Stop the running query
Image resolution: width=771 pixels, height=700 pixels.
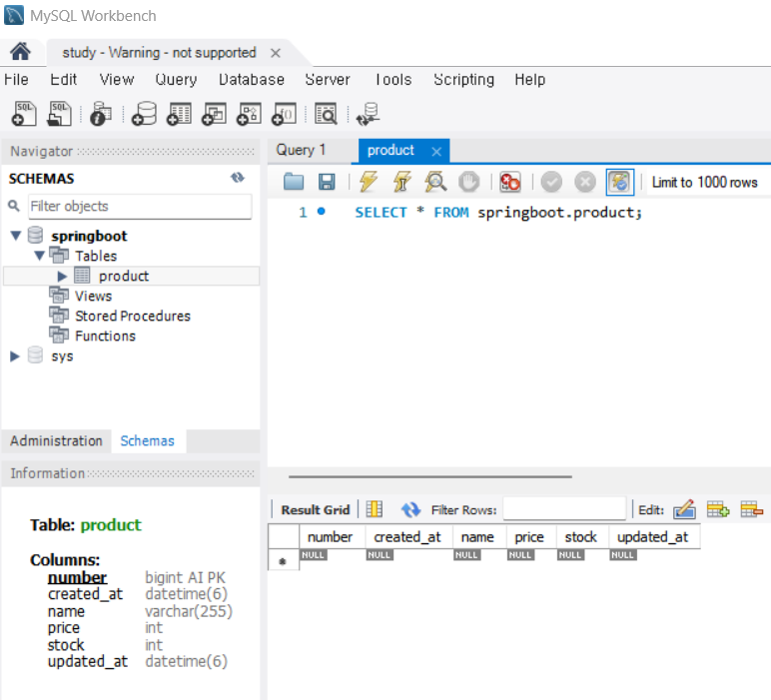469,182
